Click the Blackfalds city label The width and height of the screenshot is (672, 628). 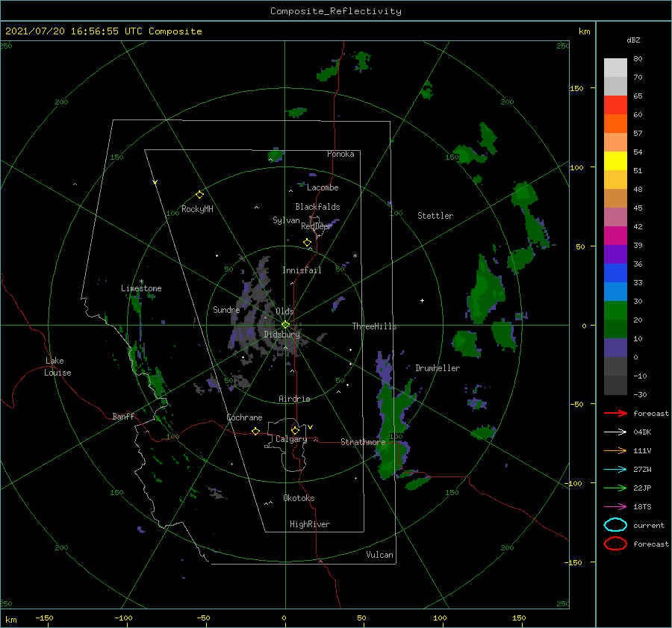(317, 207)
